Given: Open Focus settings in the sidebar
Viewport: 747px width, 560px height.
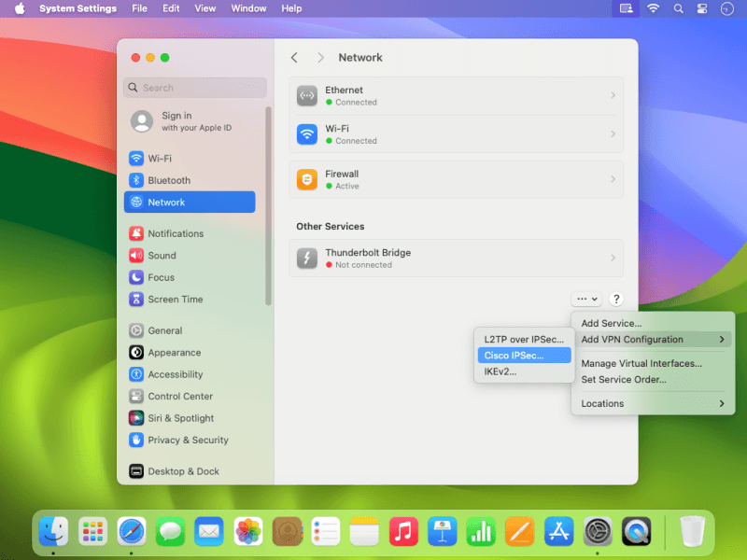Looking at the screenshot, I should click(161, 277).
